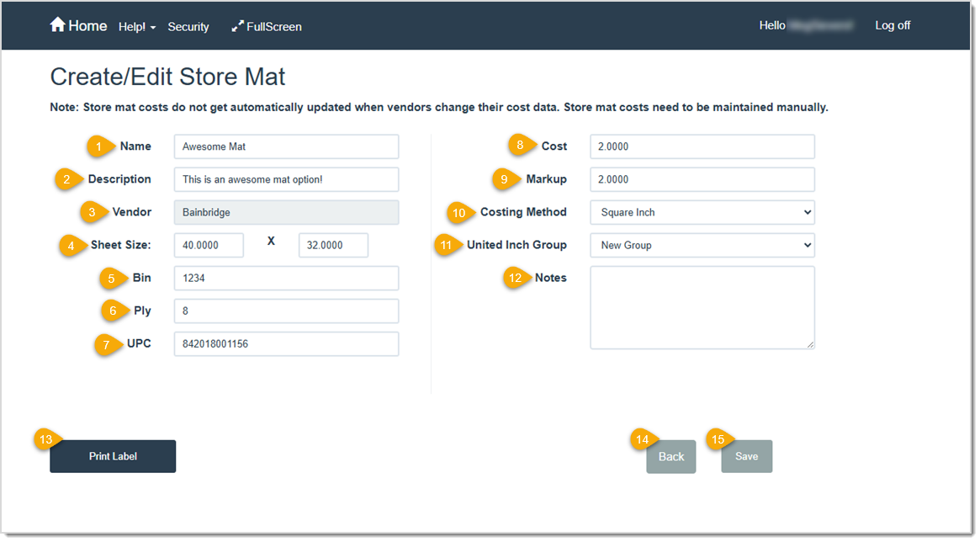980x542 pixels.
Task: Expand the Help! menu
Action: [x=136, y=26]
